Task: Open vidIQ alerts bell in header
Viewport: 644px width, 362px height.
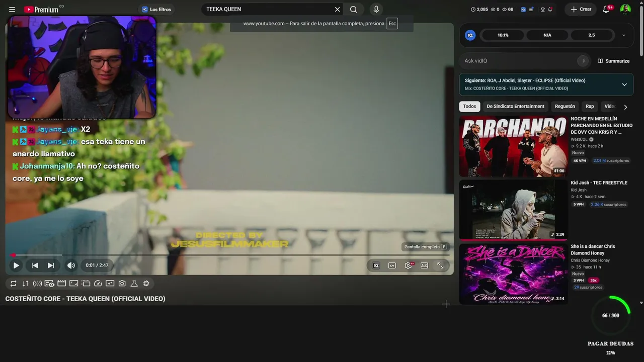Action: click(x=550, y=9)
